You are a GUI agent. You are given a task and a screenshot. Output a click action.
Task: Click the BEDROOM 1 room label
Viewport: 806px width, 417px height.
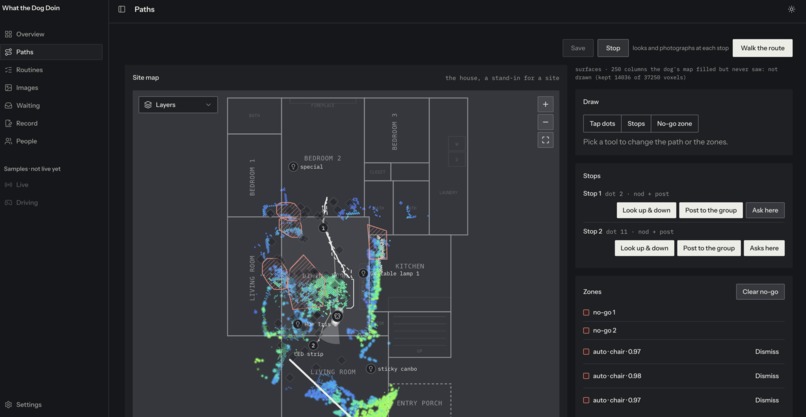252,177
